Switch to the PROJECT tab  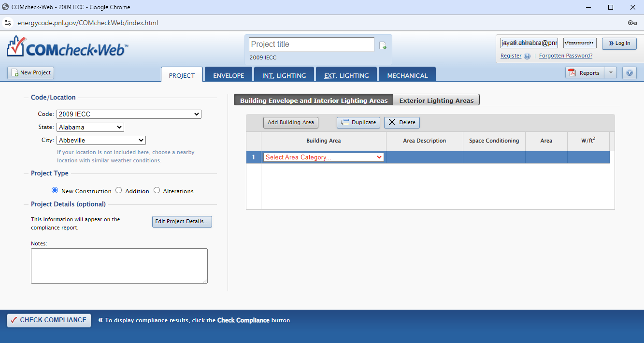(182, 75)
